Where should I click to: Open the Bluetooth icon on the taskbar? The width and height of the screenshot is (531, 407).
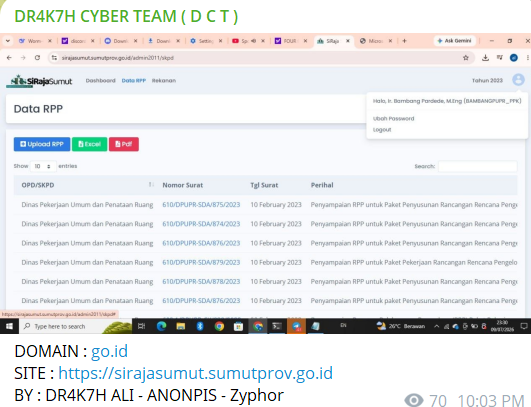200,326
